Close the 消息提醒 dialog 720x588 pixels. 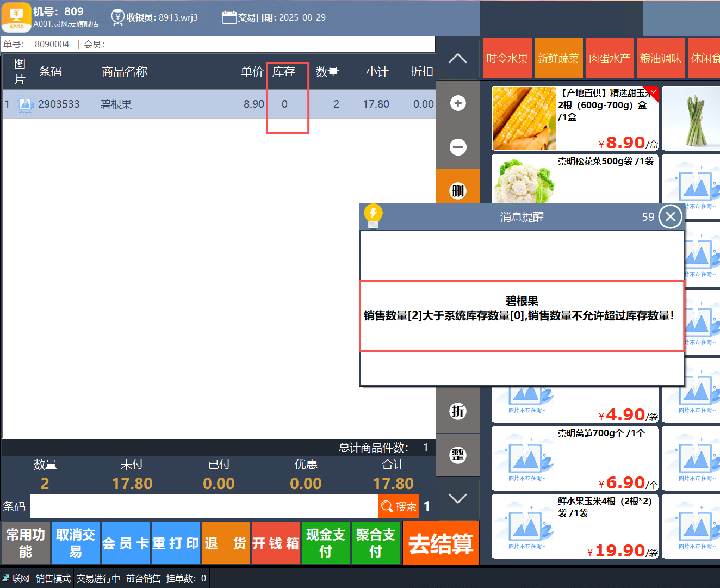(x=671, y=216)
